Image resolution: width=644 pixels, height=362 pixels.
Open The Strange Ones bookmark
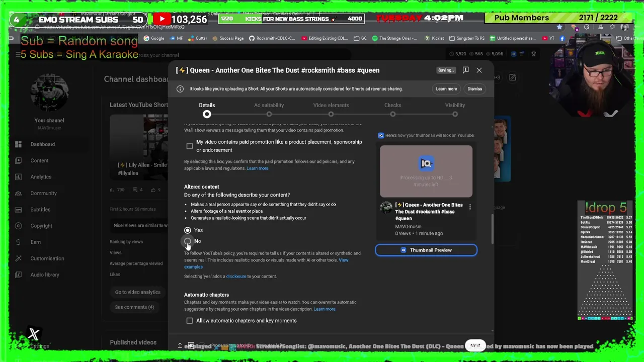(x=394, y=38)
